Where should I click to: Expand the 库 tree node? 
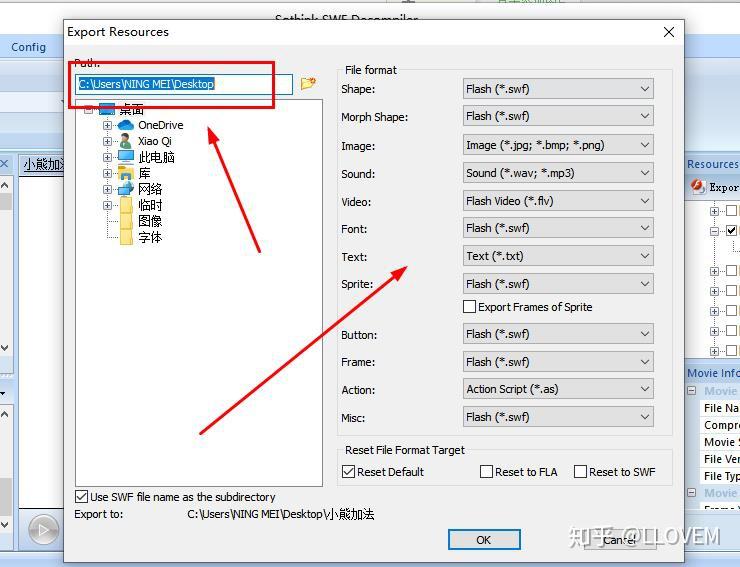click(107, 173)
